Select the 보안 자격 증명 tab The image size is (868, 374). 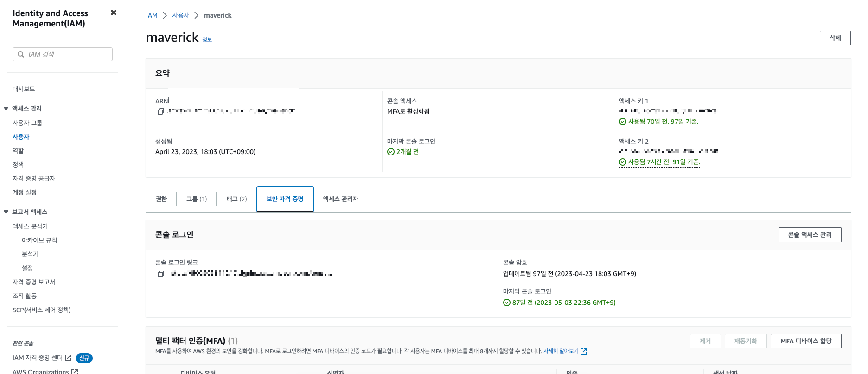pyautogui.click(x=285, y=199)
